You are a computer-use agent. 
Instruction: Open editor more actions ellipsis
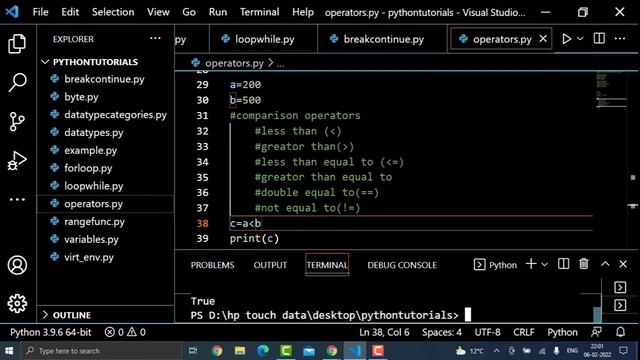point(620,38)
